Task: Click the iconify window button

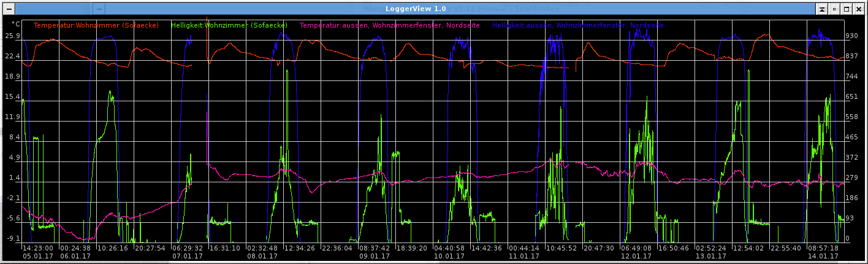Action: click(834, 9)
